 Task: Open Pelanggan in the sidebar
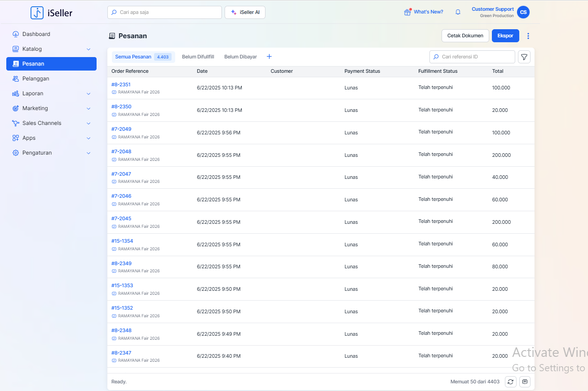pyautogui.click(x=35, y=79)
